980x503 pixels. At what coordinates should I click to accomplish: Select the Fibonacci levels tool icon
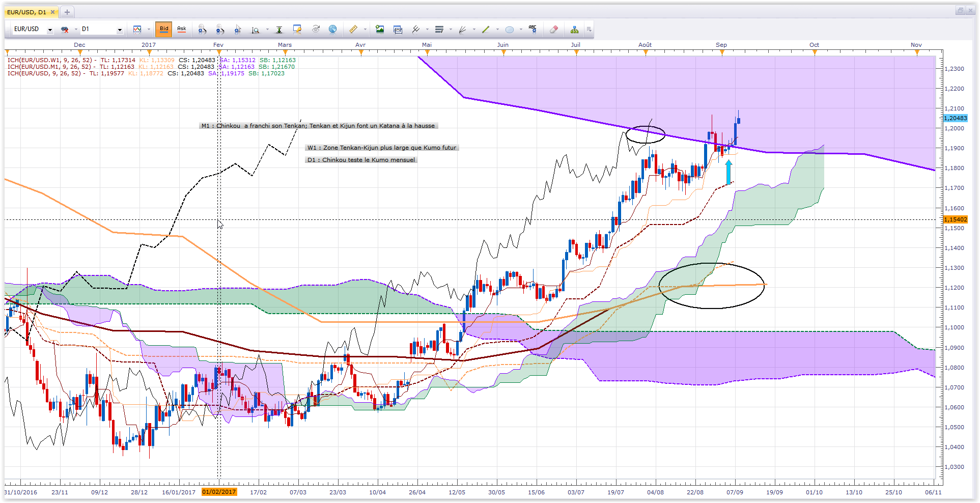[x=439, y=30]
